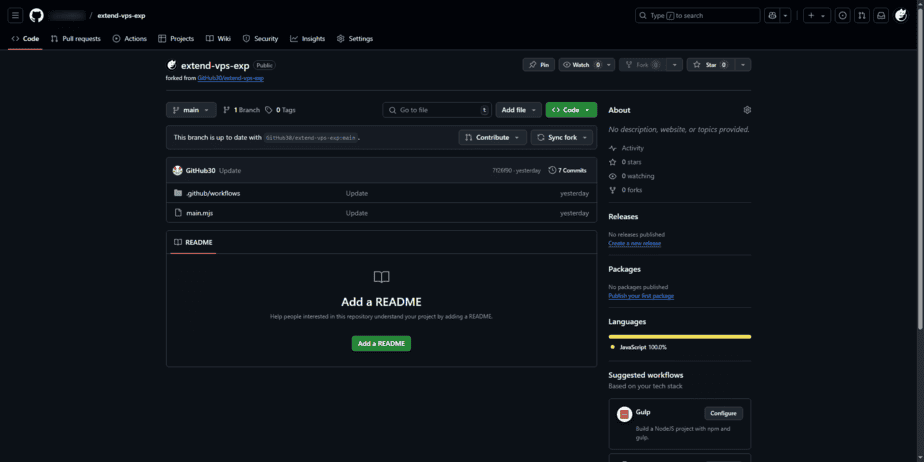Pin this repository
Viewport: 924px width, 462px height.
pyautogui.click(x=539, y=65)
